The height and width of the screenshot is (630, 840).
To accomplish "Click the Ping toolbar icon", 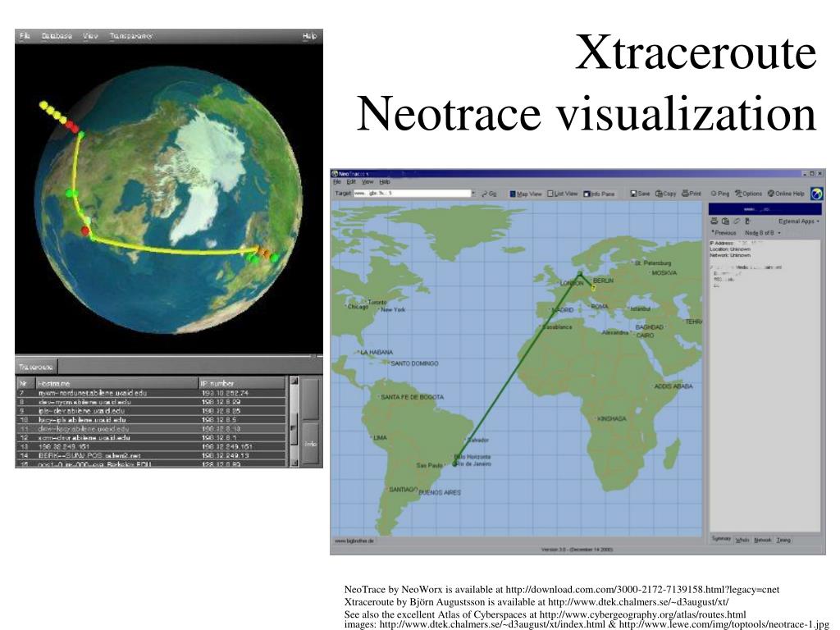I will coord(720,194).
